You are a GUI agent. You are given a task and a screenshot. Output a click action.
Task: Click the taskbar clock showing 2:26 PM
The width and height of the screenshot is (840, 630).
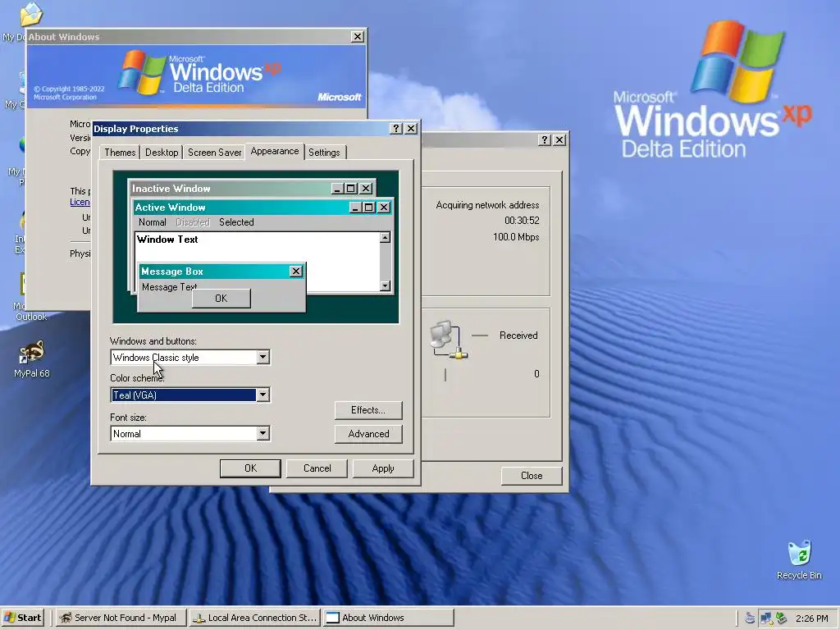[x=811, y=619]
